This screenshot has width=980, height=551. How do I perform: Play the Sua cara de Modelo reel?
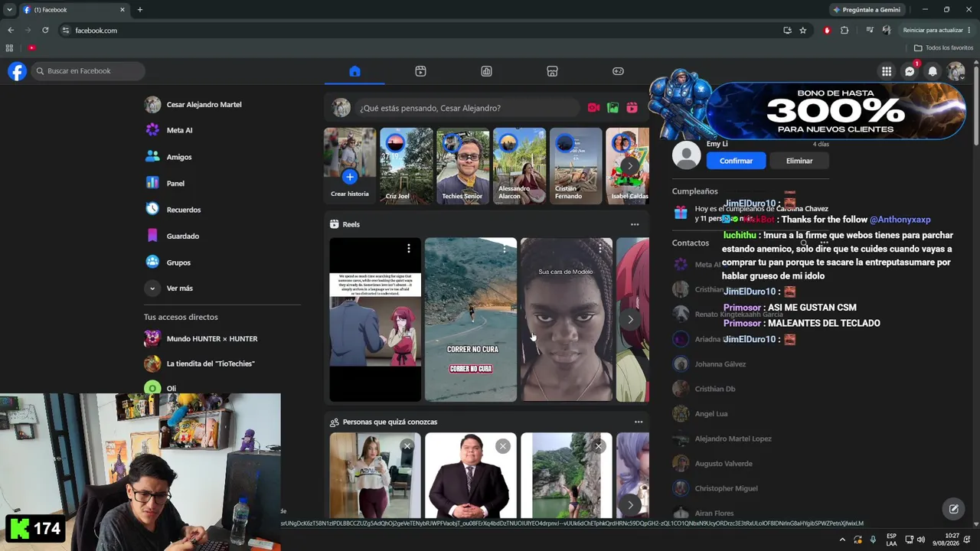click(567, 319)
